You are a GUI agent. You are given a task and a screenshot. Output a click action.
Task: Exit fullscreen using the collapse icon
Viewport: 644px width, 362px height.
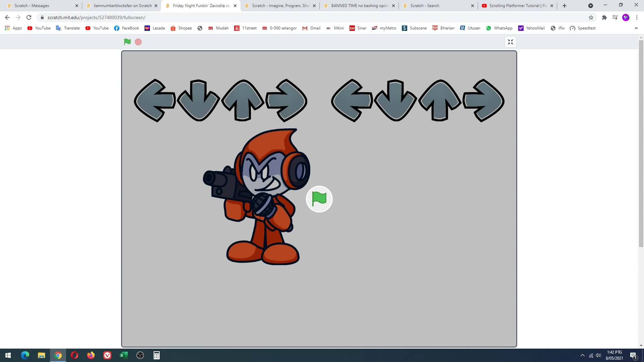[x=510, y=42]
